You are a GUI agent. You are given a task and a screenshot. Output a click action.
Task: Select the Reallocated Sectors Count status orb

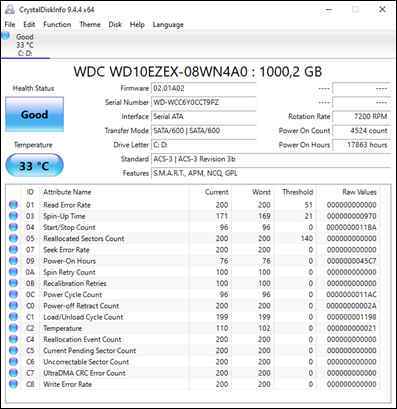point(13,238)
